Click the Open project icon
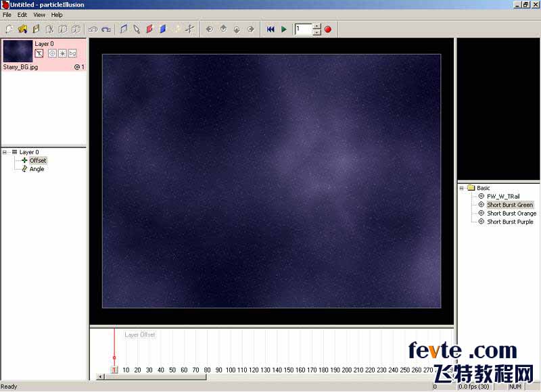Viewport: 541px width, 392px height. tap(22, 29)
